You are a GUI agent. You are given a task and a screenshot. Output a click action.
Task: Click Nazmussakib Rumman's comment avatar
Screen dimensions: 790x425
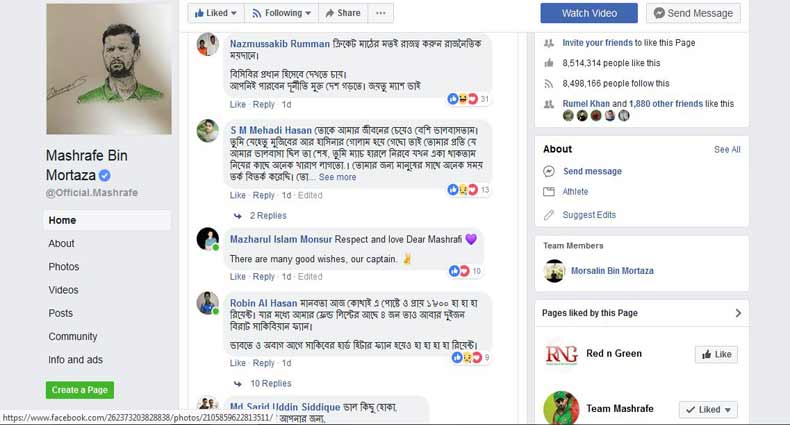coord(208,45)
